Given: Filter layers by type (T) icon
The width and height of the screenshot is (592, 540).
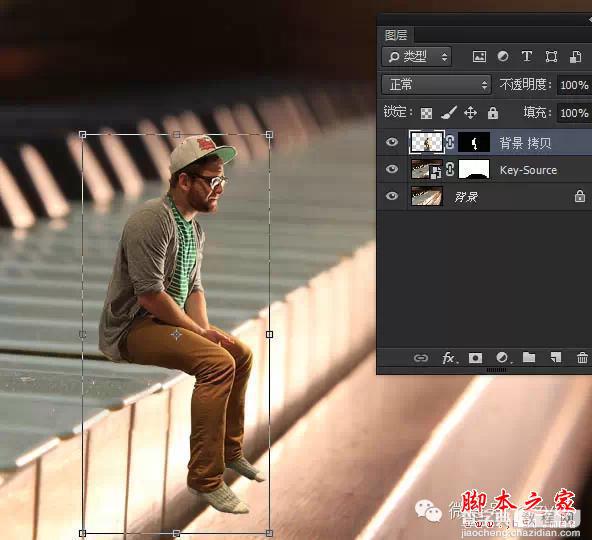Looking at the screenshot, I should click(x=527, y=56).
